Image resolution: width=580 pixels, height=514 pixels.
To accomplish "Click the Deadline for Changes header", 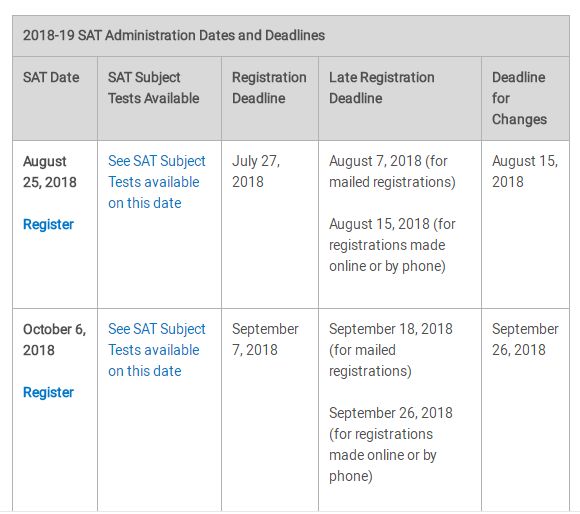I will coord(519,98).
